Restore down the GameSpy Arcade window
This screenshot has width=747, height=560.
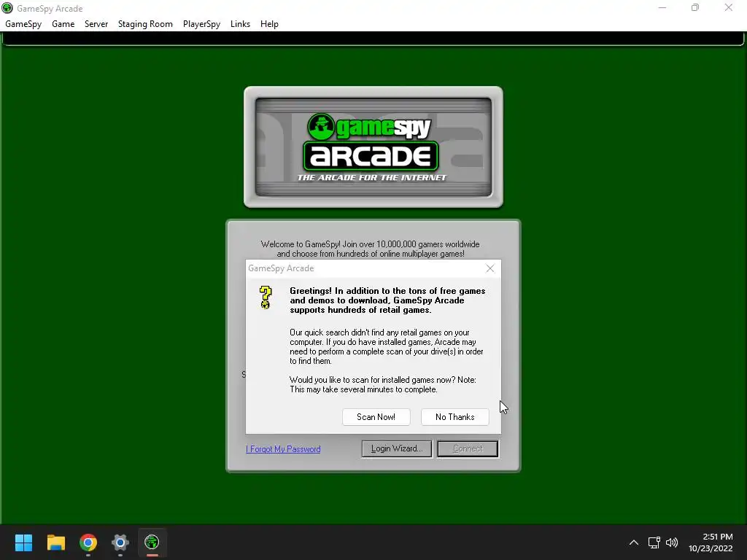click(695, 7)
